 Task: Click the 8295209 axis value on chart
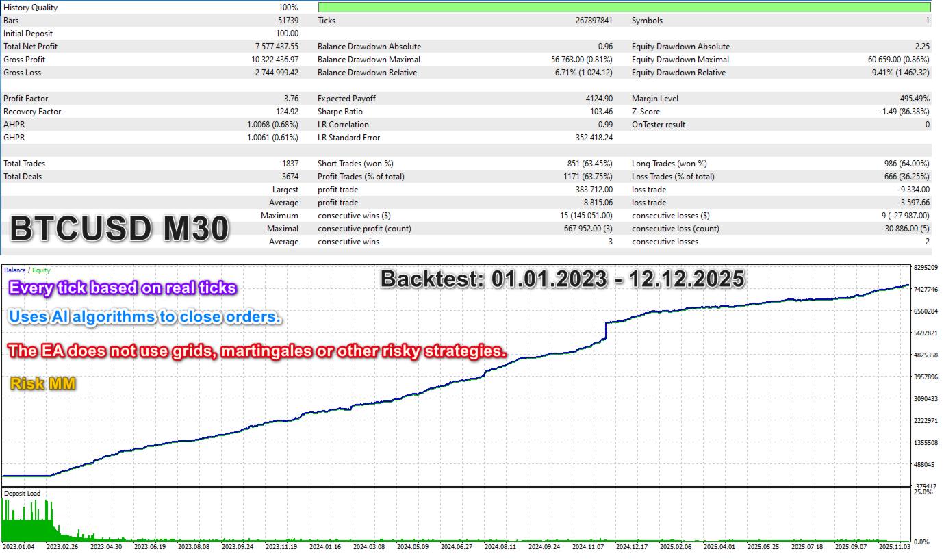[x=926, y=268]
